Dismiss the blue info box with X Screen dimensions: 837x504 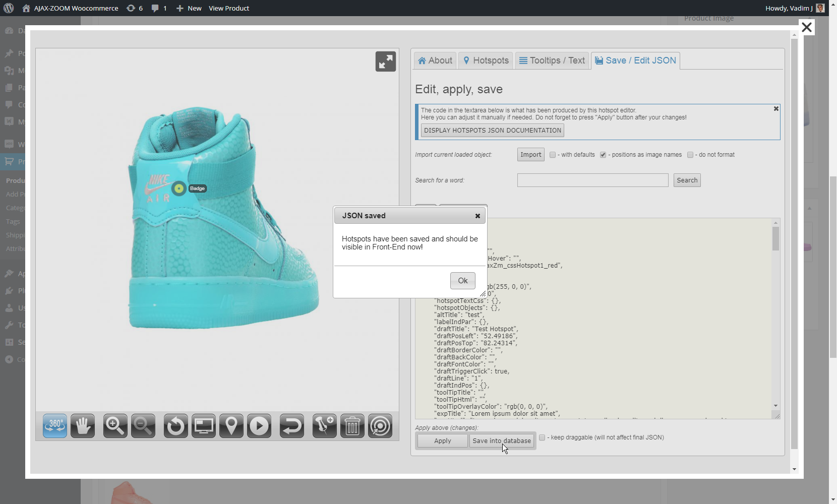pyautogui.click(x=776, y=109)
